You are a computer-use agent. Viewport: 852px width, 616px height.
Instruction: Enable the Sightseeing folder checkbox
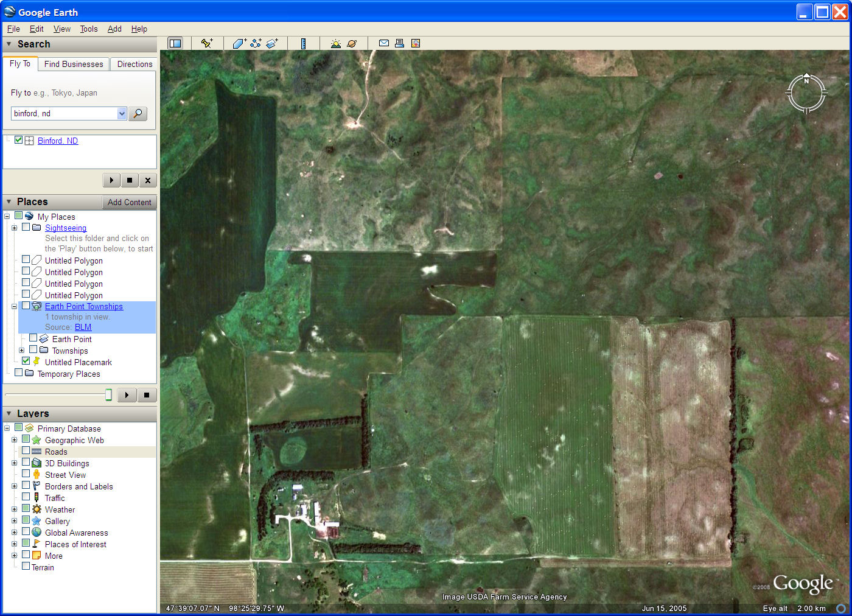(26, 227)
